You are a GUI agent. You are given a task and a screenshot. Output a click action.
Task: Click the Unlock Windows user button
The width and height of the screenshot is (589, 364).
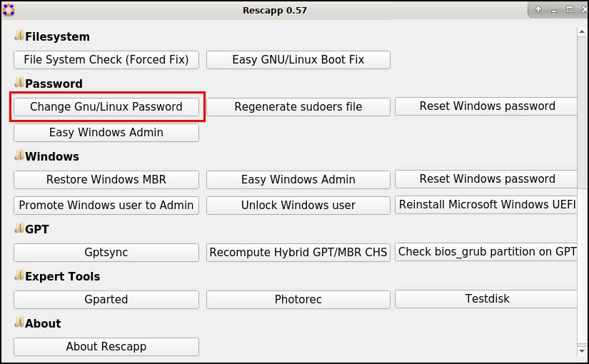pyautogui.click(x=298, y=206)
